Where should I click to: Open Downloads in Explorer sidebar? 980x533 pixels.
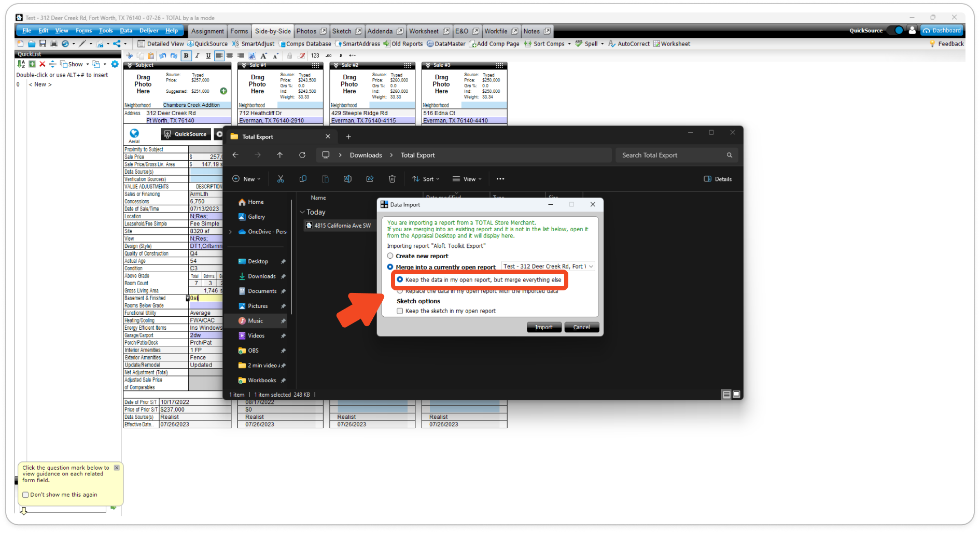coord(261,276)
